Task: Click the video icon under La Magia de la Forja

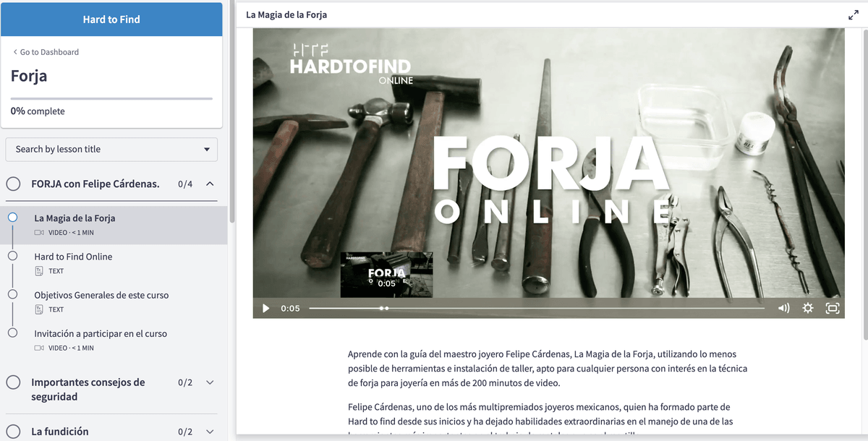Action: [39, 233]
